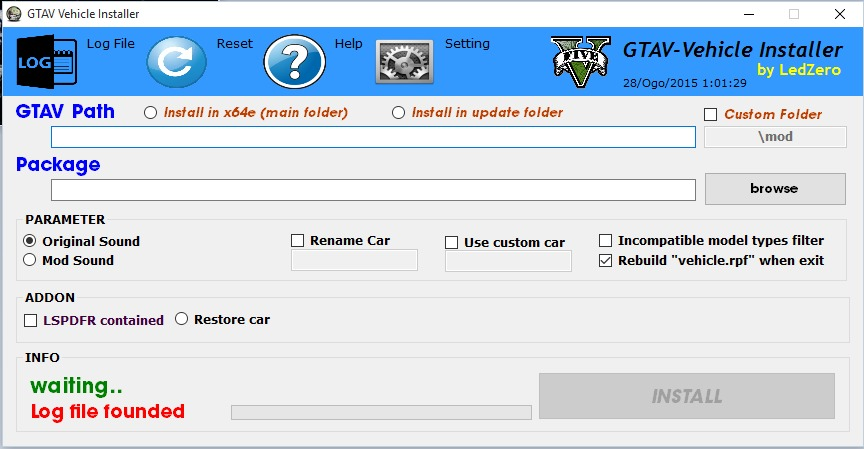Click the title bar app icon

(14, 14)
